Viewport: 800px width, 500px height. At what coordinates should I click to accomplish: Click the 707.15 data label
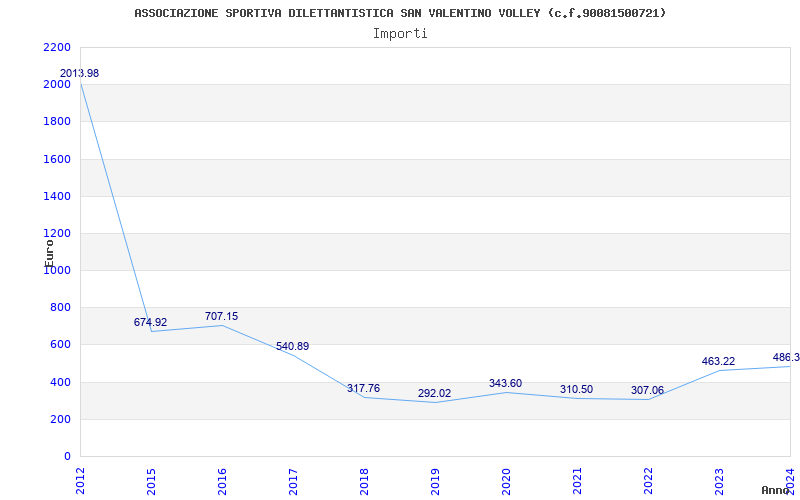pyautogui.click(x=221, y=316)
